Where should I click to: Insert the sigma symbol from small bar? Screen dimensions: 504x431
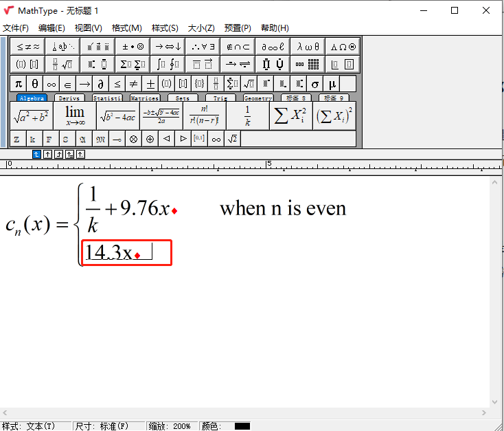(x=315, y=84)
